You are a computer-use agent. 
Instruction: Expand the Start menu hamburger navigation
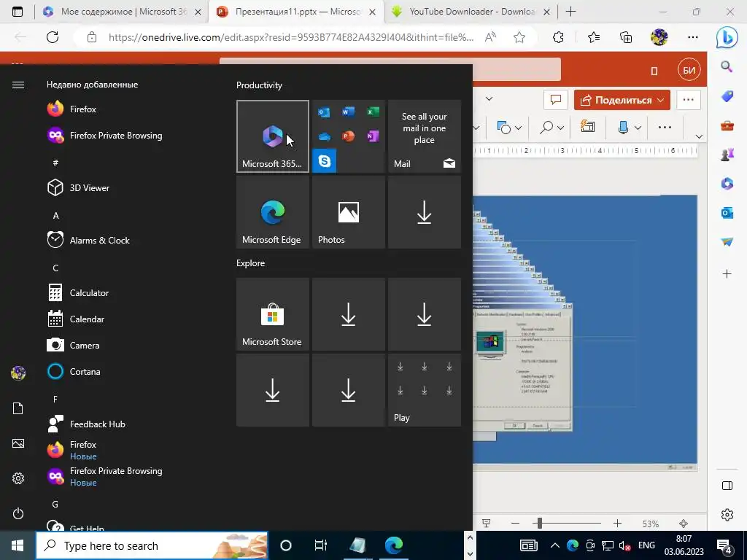coord(18,85)
